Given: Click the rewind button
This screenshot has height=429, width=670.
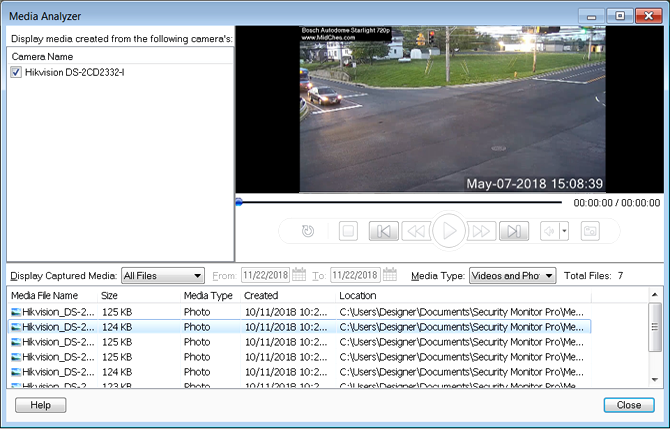Looking at the screenshot, I should pyautogui.click(x=415, y=231).
